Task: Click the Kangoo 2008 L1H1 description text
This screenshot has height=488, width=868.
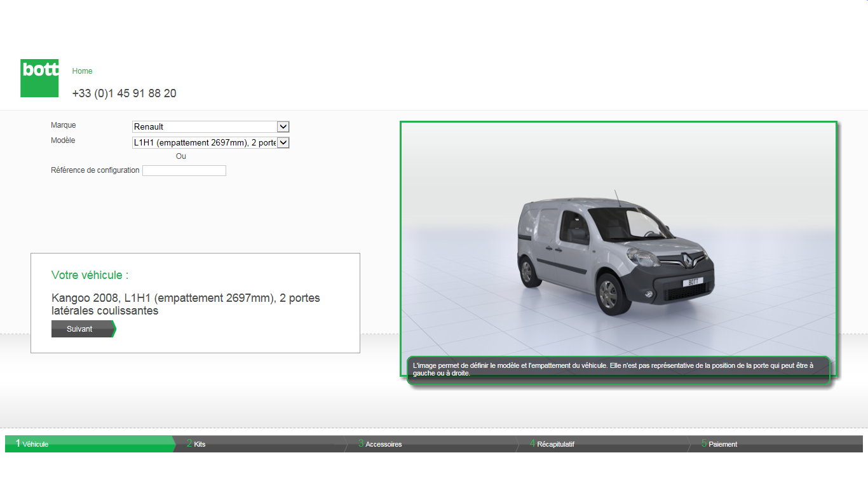Action: (x=186, y=304)
